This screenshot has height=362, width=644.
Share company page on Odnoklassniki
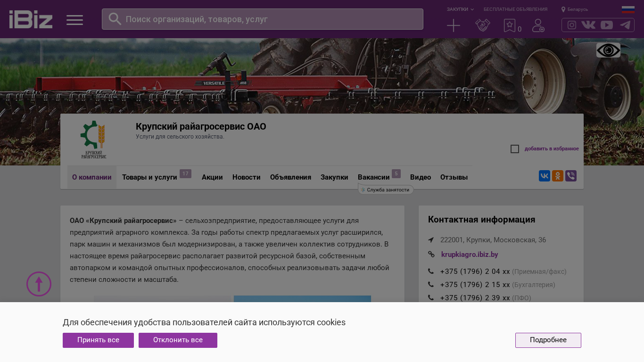(558, 176)
